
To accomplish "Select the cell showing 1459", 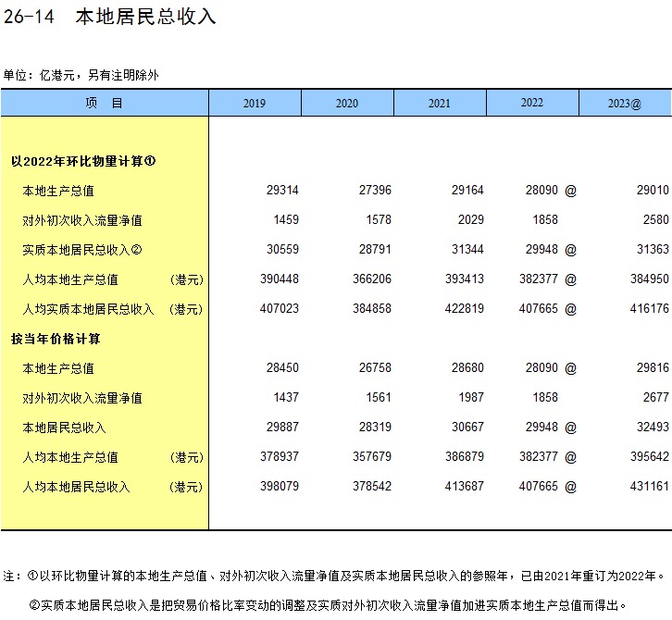I will 286,220.
